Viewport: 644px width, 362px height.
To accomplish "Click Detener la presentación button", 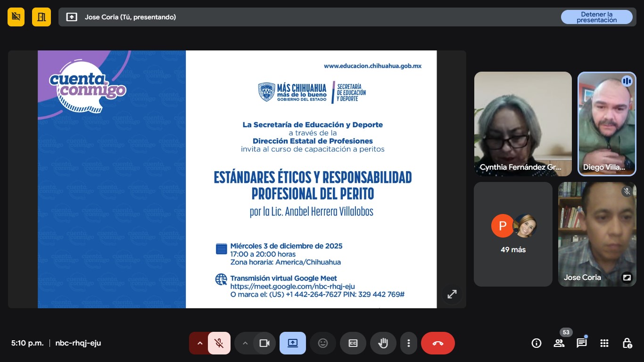I will pyautogui.click(x=596, y=17).
